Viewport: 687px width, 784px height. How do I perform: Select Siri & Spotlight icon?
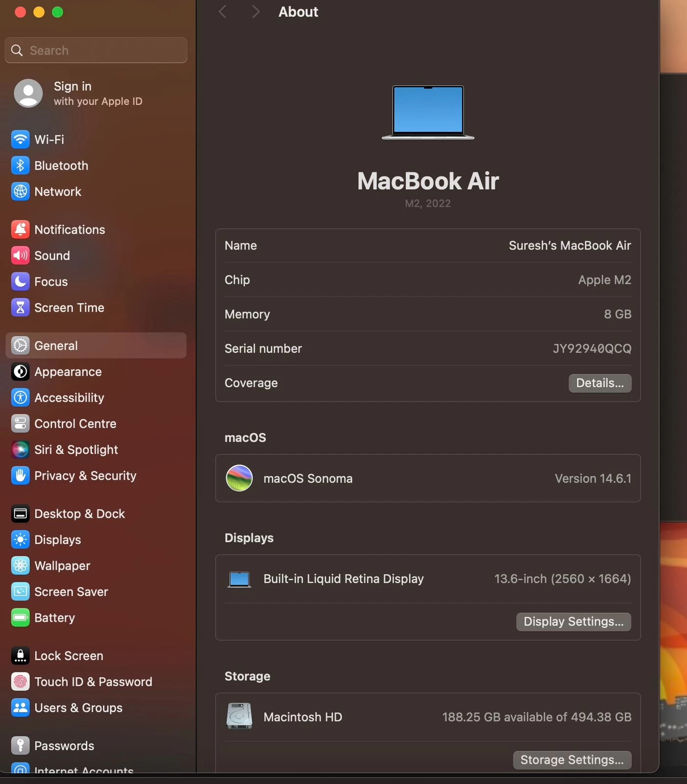(x=20, y=450)
